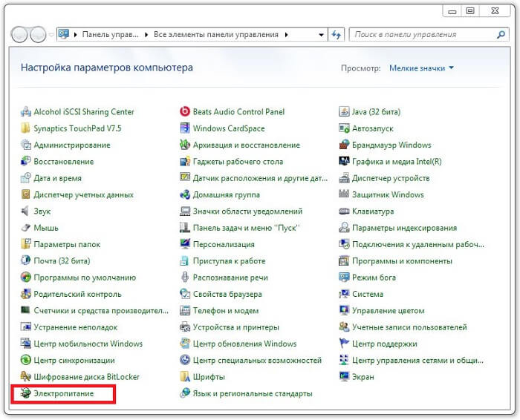Click the Электропитание icon

tap(25, 393)
